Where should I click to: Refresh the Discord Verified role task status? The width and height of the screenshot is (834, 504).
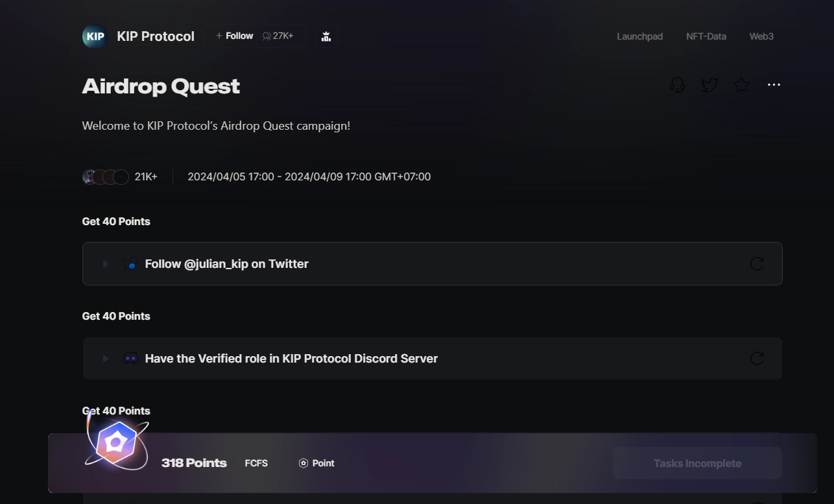[x=757, y=358]
